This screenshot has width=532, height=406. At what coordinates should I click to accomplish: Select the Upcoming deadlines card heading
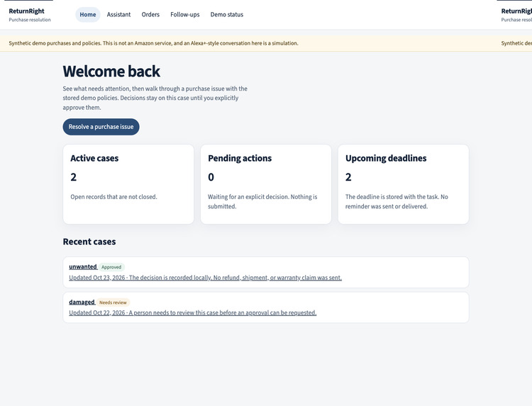(386, 158)
